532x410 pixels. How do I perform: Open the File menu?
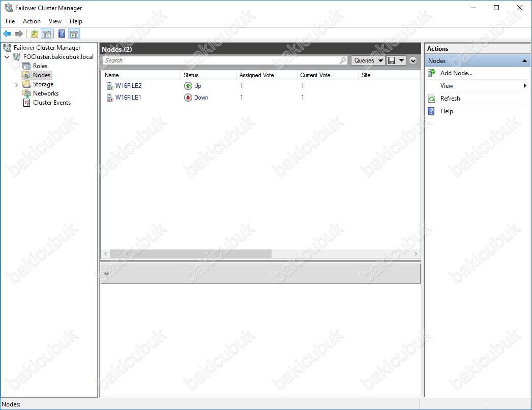coord(10,21)
